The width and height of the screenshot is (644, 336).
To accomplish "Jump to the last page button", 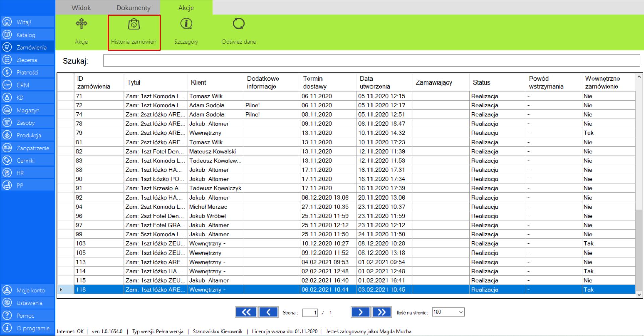I will click(382, 312).
